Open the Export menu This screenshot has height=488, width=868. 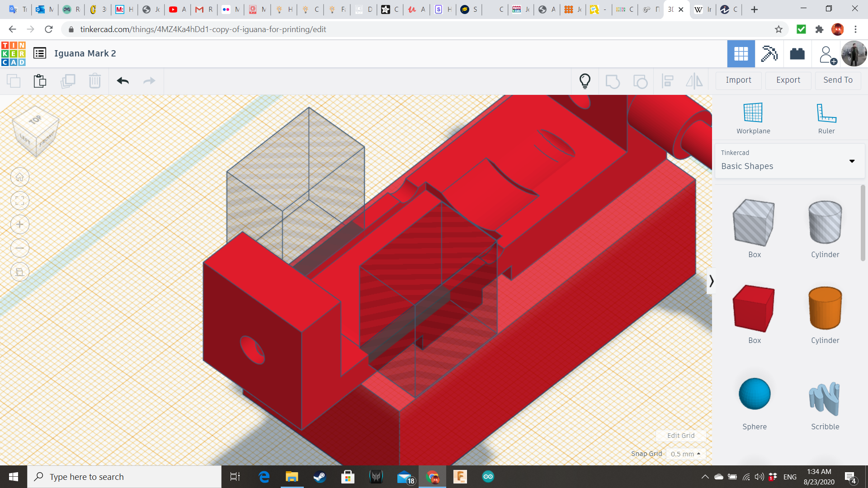tap(788, 80)
